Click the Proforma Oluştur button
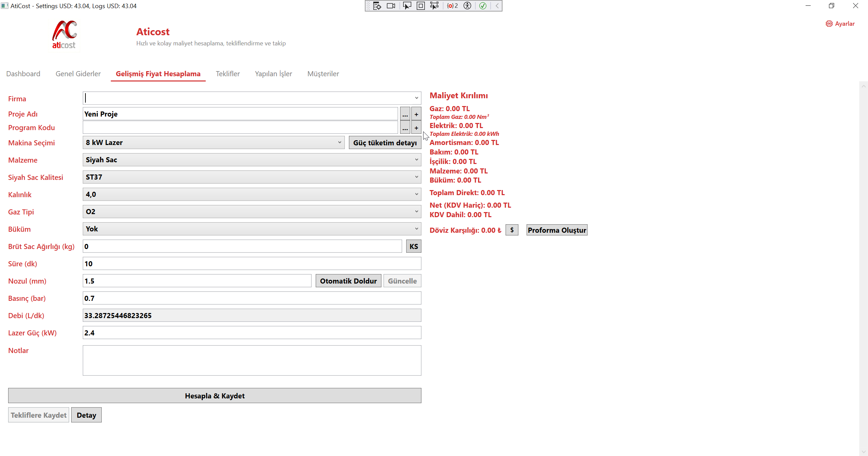Screen dimensions: 868x456 coord(557,230)
